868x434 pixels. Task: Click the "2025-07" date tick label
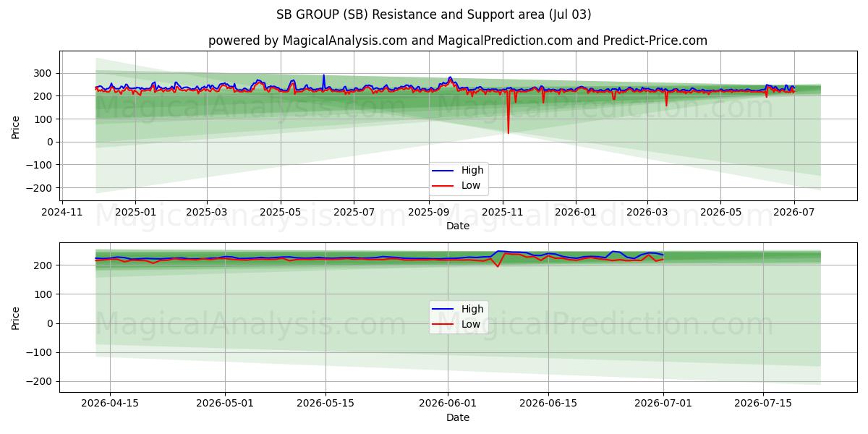coord(354,212)
